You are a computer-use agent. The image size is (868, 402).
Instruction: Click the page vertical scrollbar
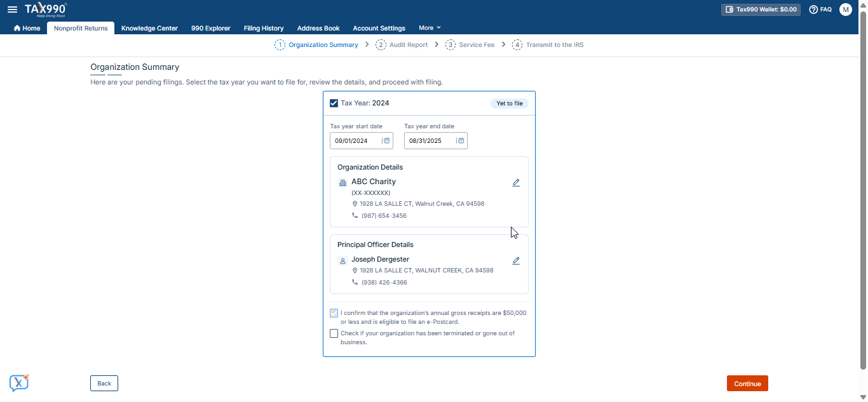coord(863,191)
